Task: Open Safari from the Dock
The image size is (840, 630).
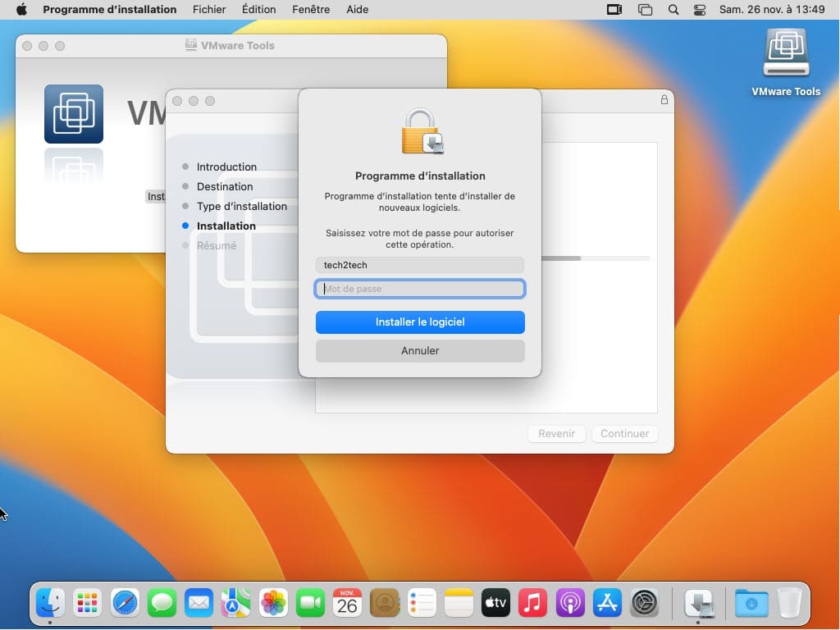Action: 125,603
